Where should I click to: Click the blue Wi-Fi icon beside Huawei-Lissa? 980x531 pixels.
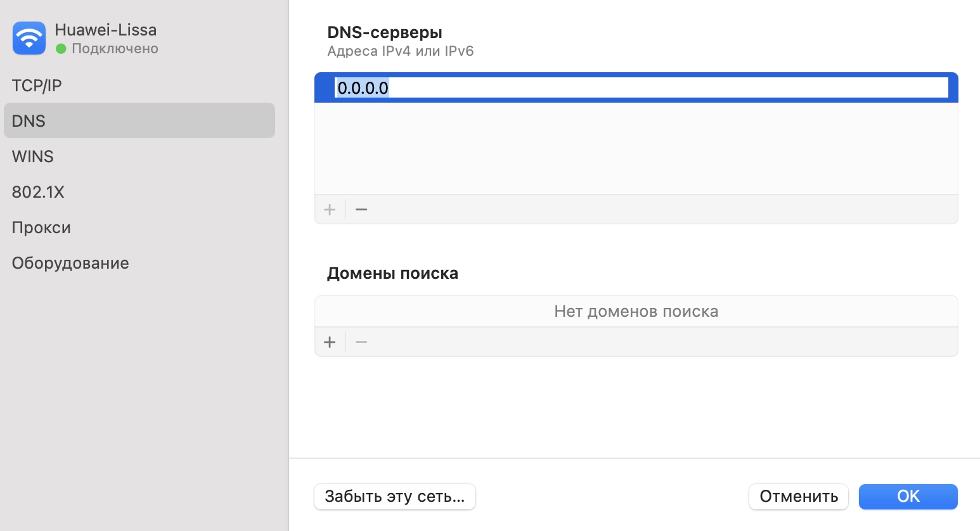click(x=29, y=38)
